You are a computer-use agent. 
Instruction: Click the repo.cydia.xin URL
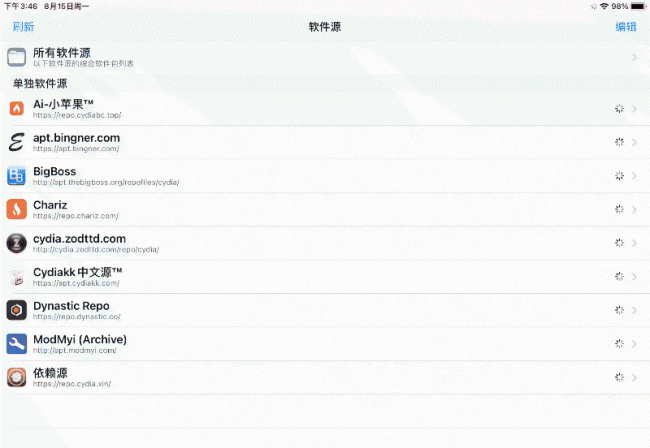coord(72,384)
